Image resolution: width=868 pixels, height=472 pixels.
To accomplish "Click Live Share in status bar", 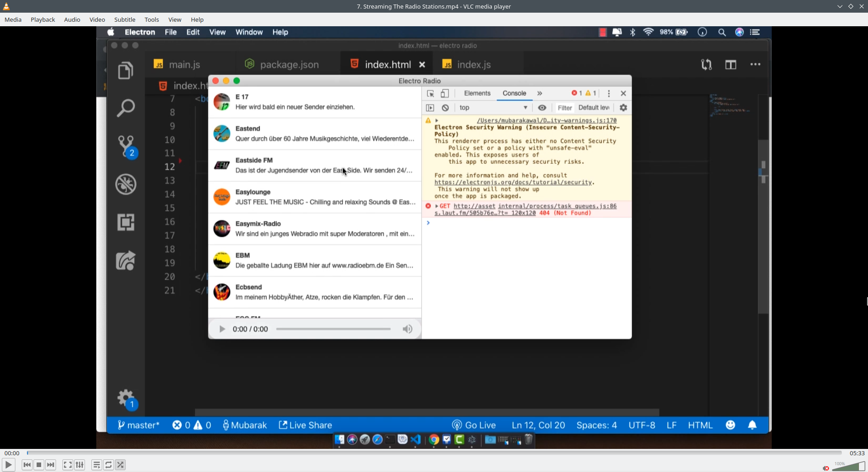I will pos(305,425).
